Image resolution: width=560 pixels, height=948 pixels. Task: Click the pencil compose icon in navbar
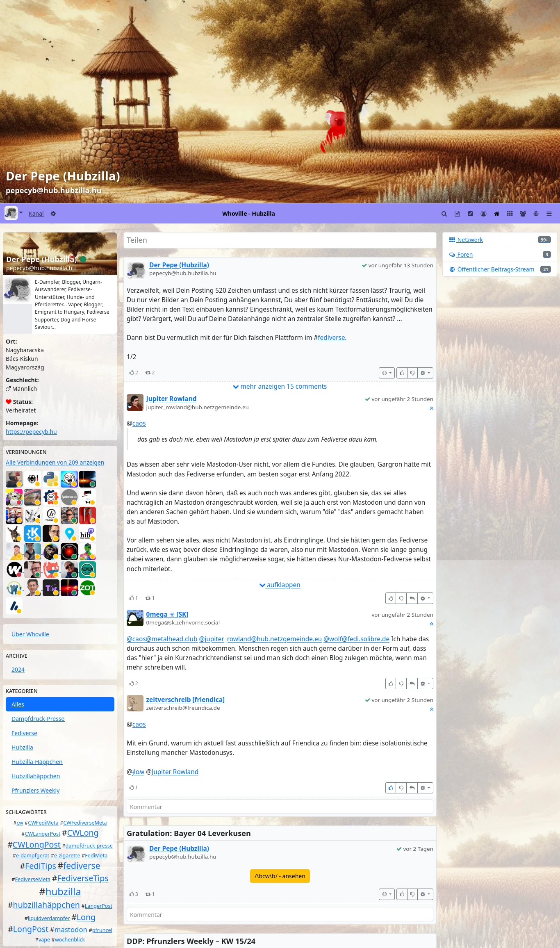470,214
